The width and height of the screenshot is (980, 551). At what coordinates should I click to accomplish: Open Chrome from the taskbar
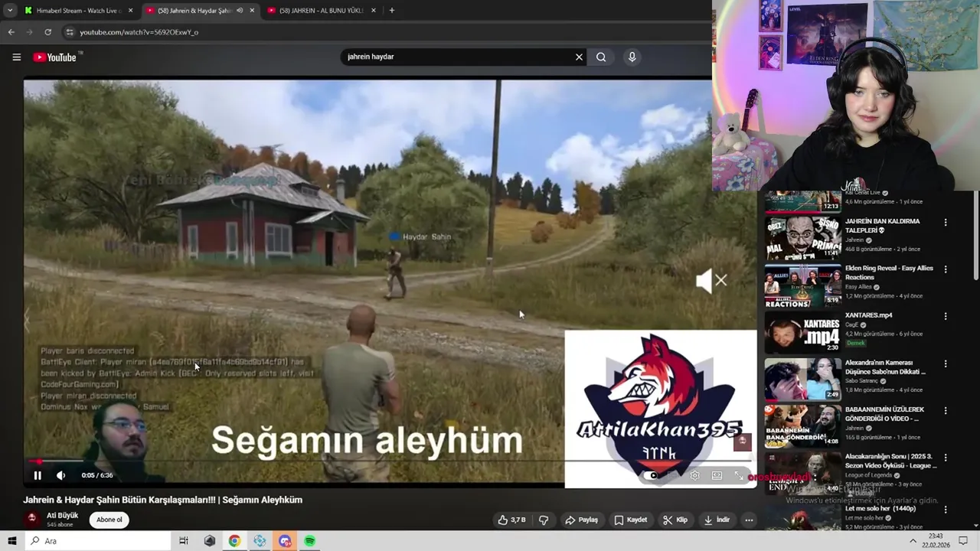234,541
